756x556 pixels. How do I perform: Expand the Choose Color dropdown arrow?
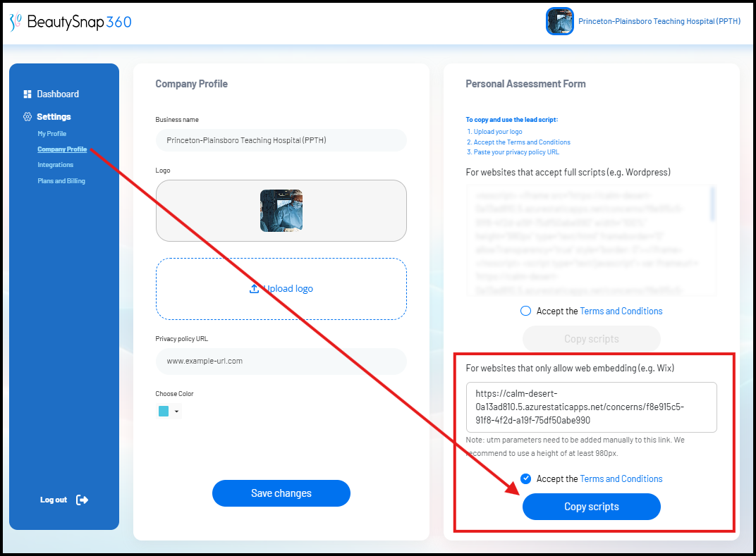pyautogui.click(x=176, y=412)
